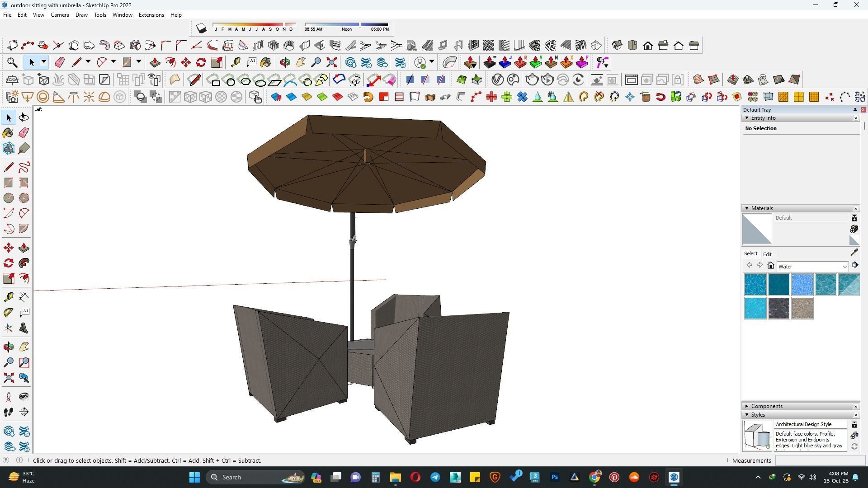
Task: Open the Camera menu
Action: pyautogui.click(x=60, y=15)
